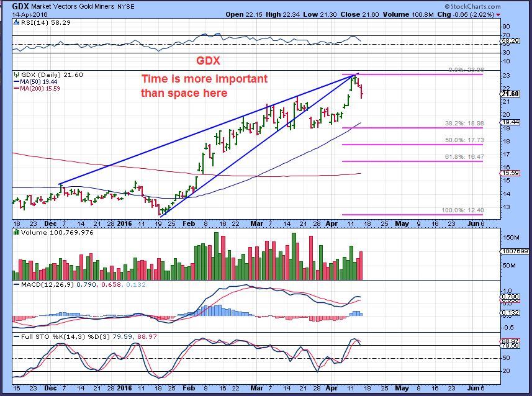Viewport: 532px width, 396px height.
Task: Click the 'Volume 100.8M' header value
Action: (x=408, y=14)
